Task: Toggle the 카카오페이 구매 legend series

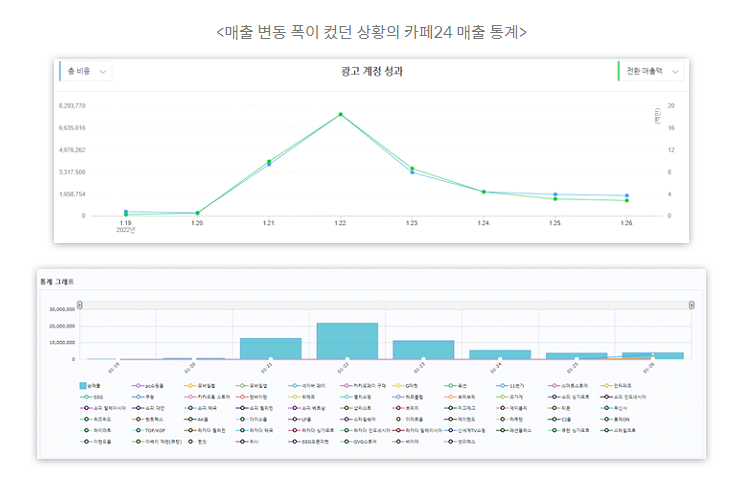Action: 363,386
